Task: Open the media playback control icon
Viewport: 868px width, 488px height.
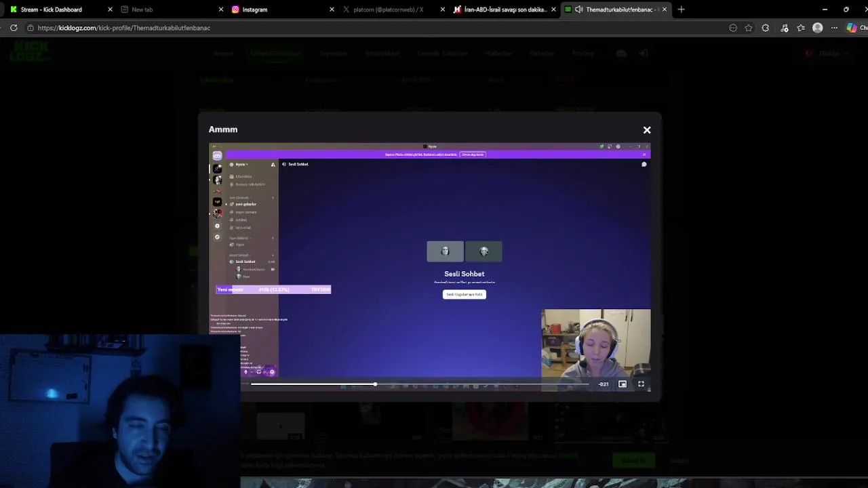Action: (785, 28)
